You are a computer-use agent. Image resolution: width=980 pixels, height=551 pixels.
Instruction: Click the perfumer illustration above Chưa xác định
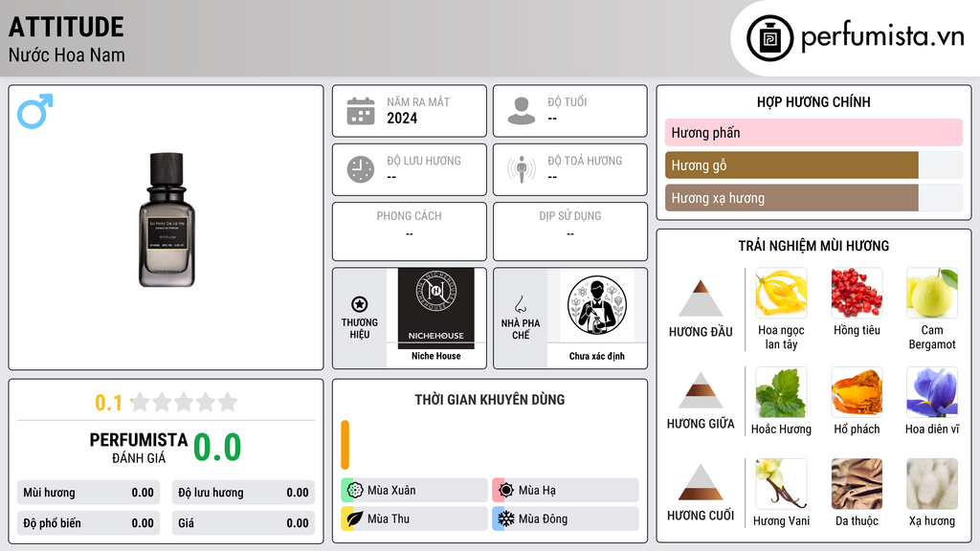pos(597,305)
